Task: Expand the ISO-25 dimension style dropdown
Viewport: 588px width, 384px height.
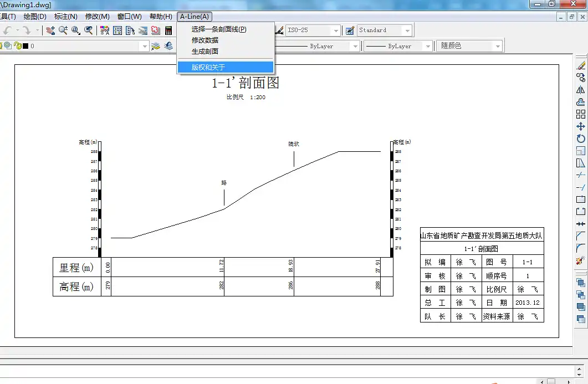Action: click(336, 30)
